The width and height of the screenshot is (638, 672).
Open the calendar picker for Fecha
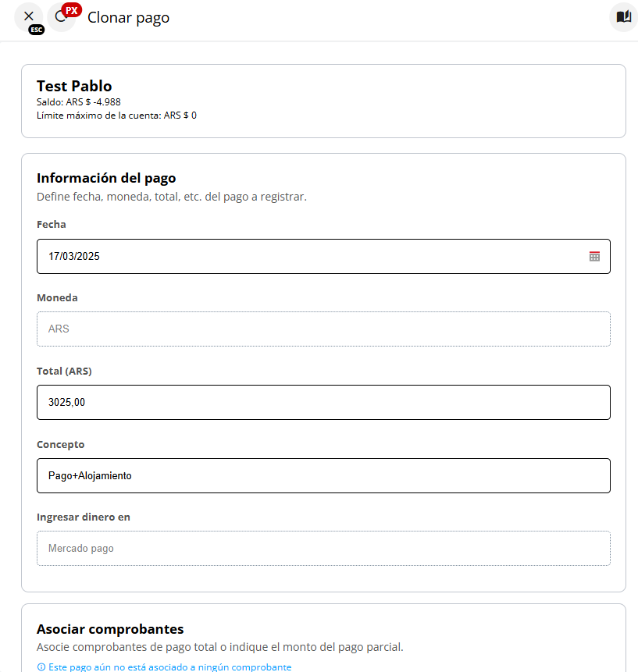click(x=594, y=256)
